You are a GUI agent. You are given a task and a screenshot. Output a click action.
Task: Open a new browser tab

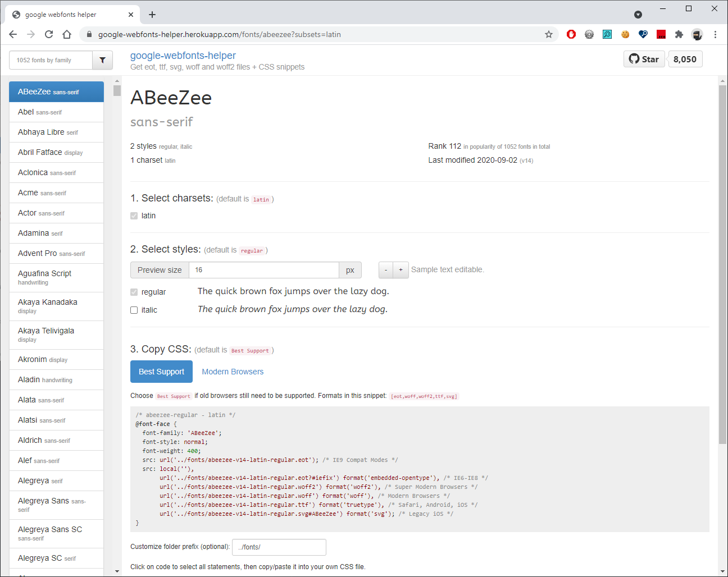(152, 15)
